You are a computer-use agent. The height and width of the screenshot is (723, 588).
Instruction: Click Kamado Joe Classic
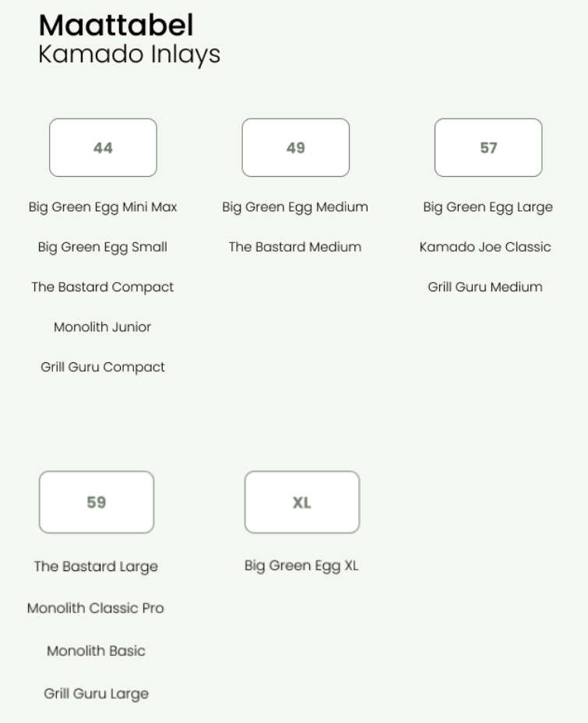pos(485,247)
